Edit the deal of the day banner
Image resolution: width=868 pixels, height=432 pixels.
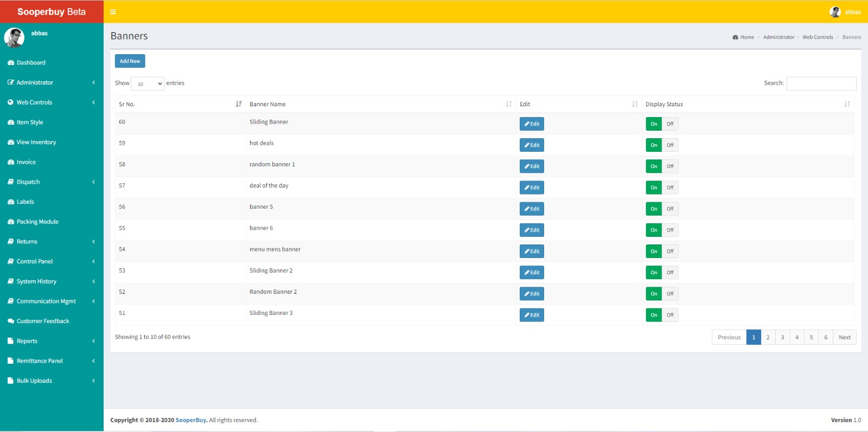point(532,188)
